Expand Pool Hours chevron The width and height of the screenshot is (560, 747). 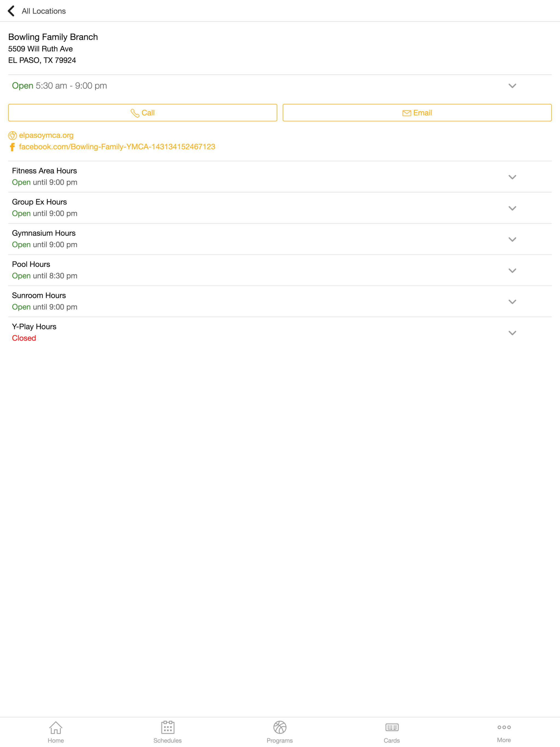click(x=512, y=270)
